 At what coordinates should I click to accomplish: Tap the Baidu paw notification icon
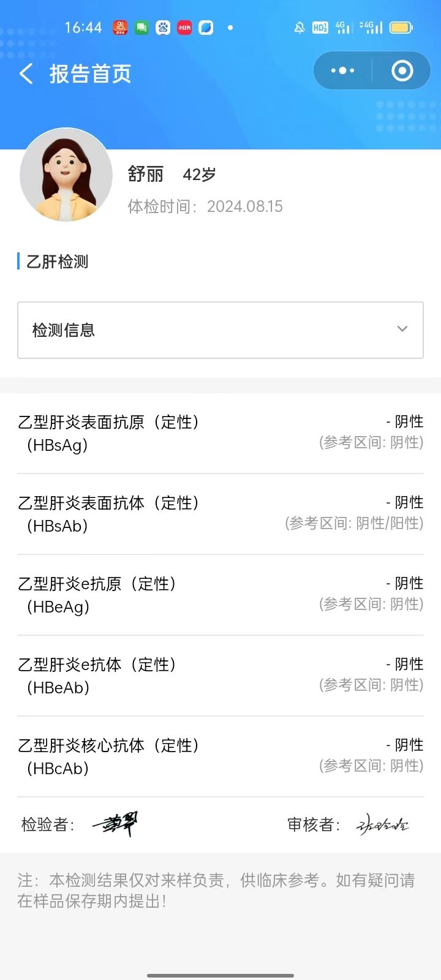point(163,28)
